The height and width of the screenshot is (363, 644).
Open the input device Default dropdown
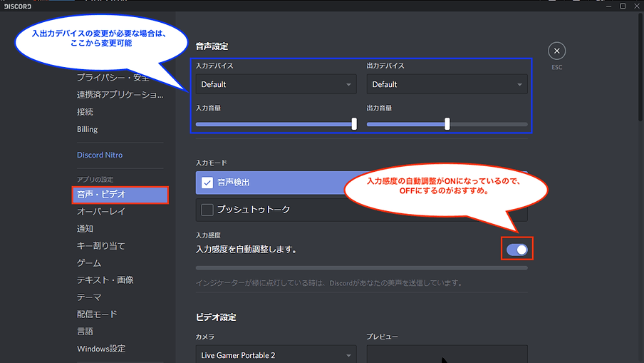[x=276, y=84]
